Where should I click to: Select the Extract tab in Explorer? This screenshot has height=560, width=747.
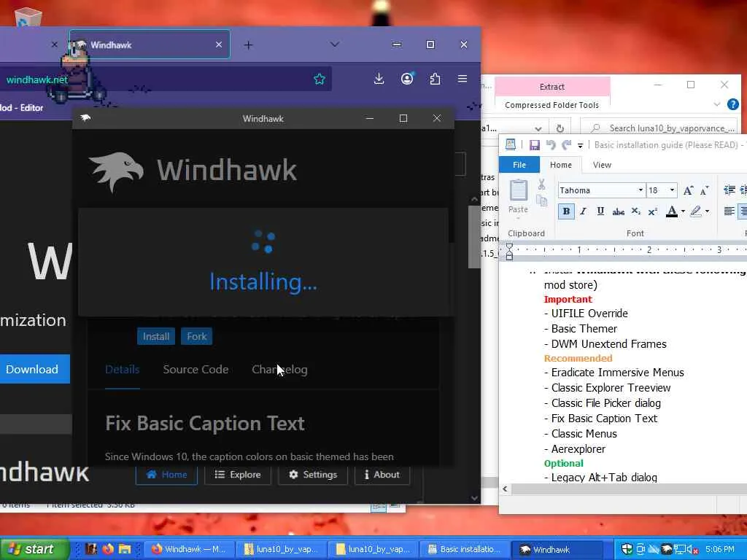(x=552, y=87)
